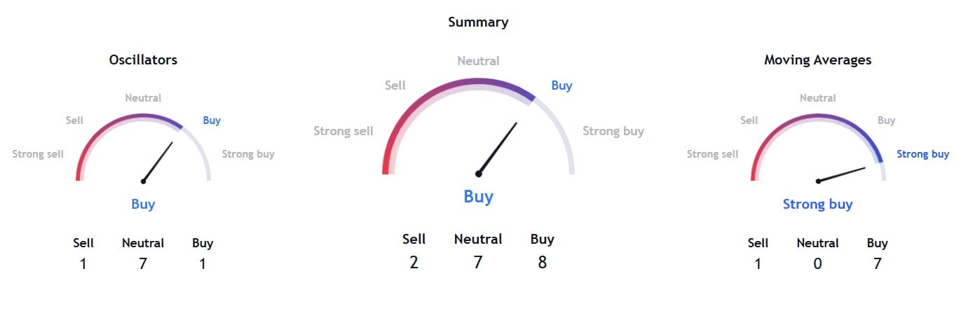Viewport: 980px width, 311px height.
Task: Click the Summary Buy count of 8
Action: pos(542,263)
